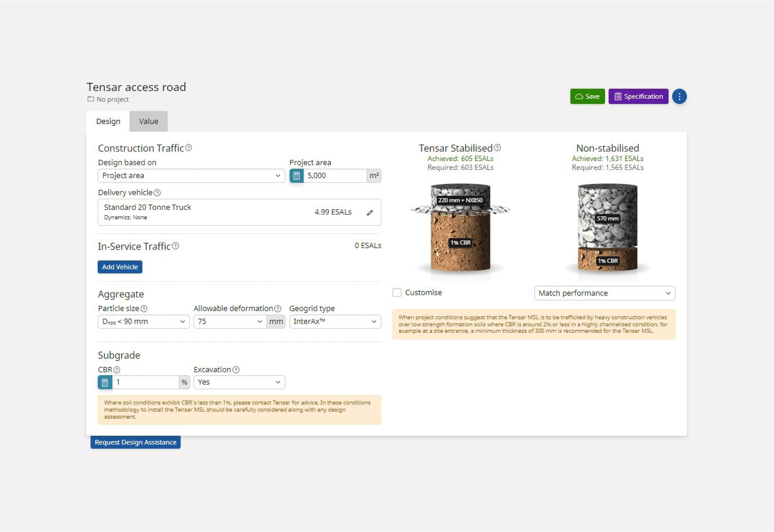Open help icon next to Tensar Stabilised
The width and height of the screenshot is (774, 532).
pyautogui.click(x=497, y=148)
